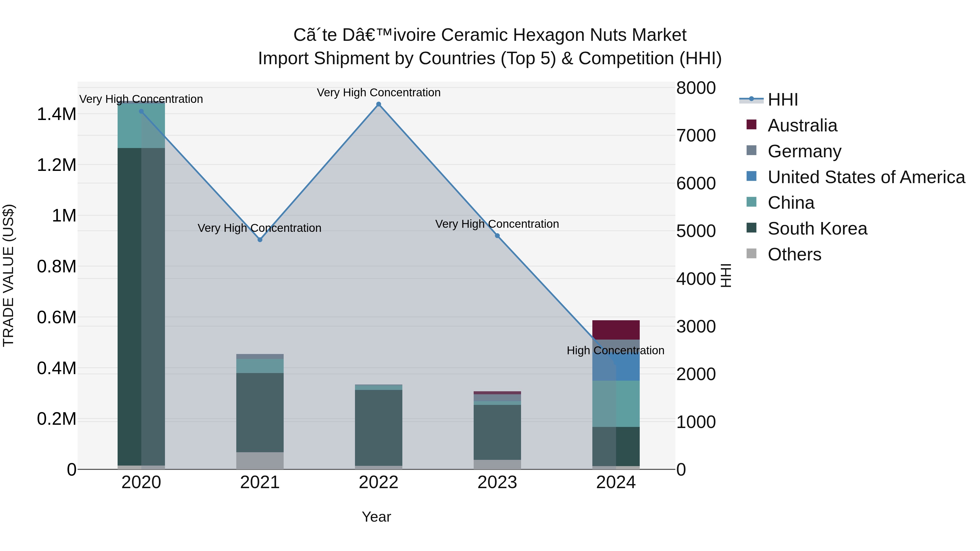This screenshot has height=551, width=980.
Task: Toggle the HHI line legend entry
Action: point(768,100)
